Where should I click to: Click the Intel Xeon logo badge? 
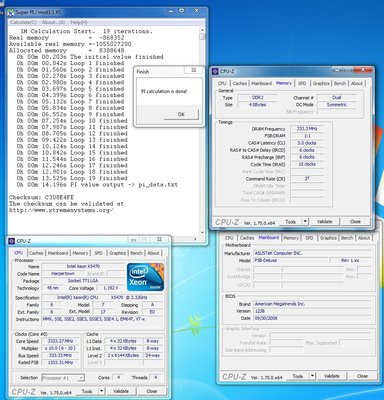point(146,277)
